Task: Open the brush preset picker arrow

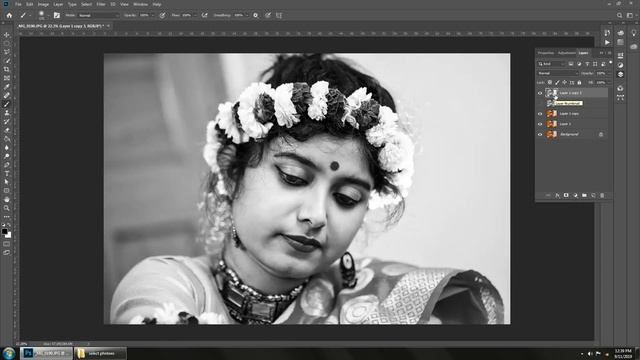Action: (48, 15)
